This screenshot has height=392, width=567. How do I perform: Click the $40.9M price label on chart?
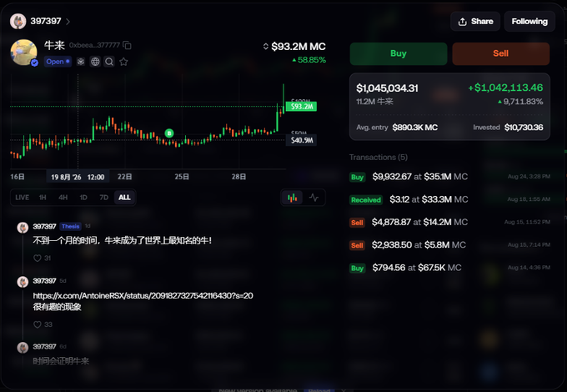[301, 140]
